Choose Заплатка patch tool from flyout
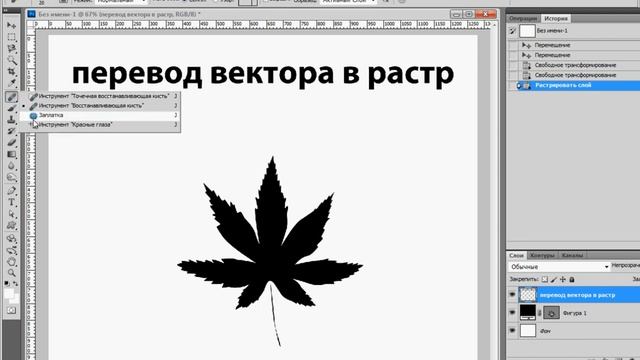Image resolution: width=640 pixels, height=360 pixels. (100, 116)
